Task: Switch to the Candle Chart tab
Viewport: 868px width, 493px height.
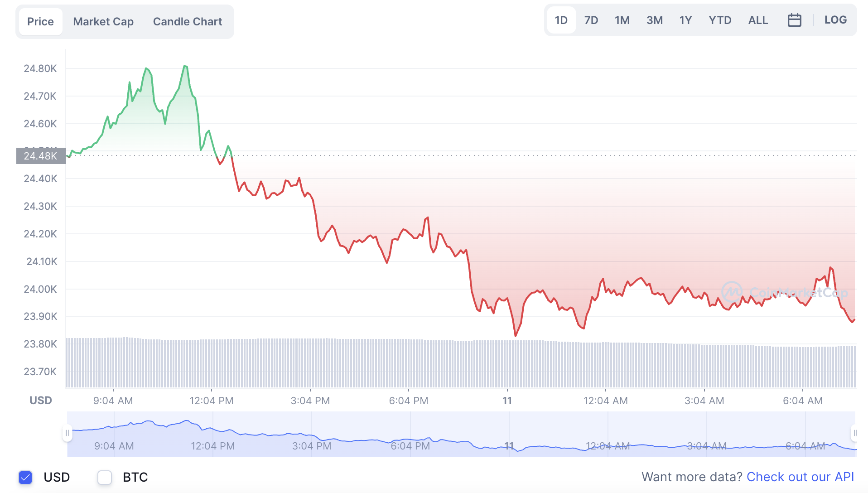Action: tap(188, 22)
